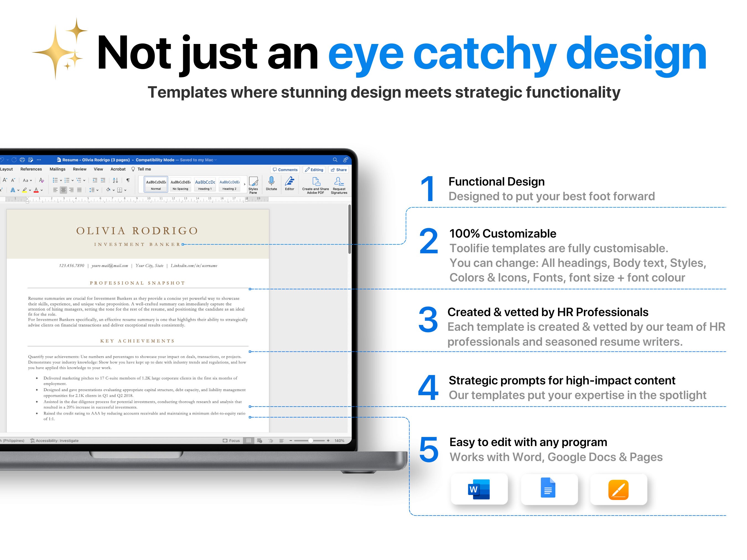The width and height of the screenshot is (747, 560).
Task: Sort the document text alphabetically
Action: [x=115, y=180]
